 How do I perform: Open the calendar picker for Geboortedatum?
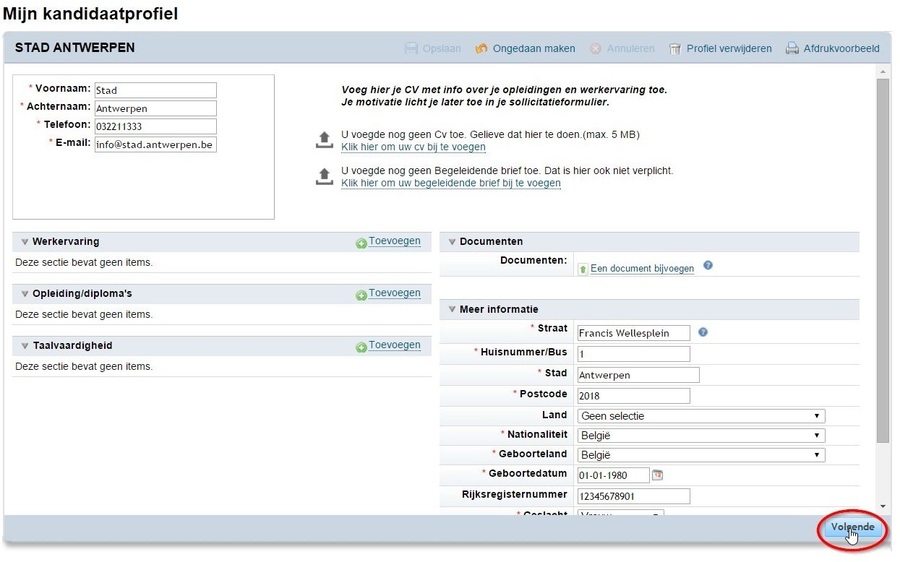point(657,475)
